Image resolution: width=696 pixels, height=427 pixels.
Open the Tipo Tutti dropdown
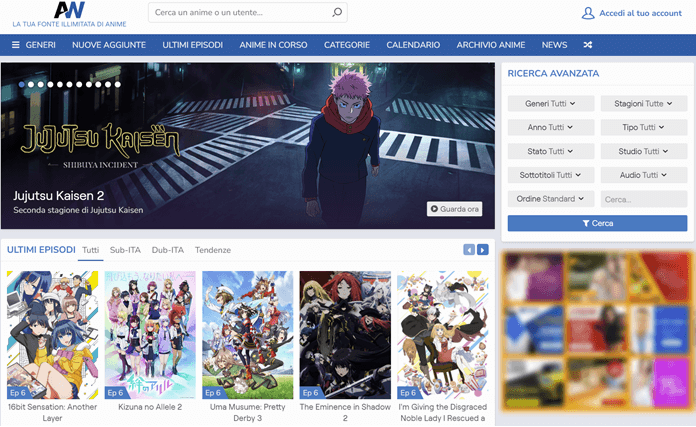point(644,127)
